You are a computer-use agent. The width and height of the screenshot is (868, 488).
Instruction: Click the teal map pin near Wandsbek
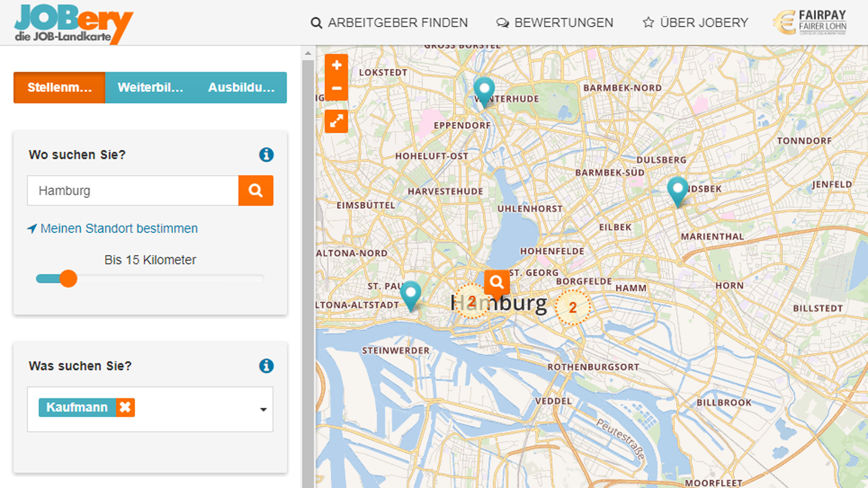click(x=677, y=188)
